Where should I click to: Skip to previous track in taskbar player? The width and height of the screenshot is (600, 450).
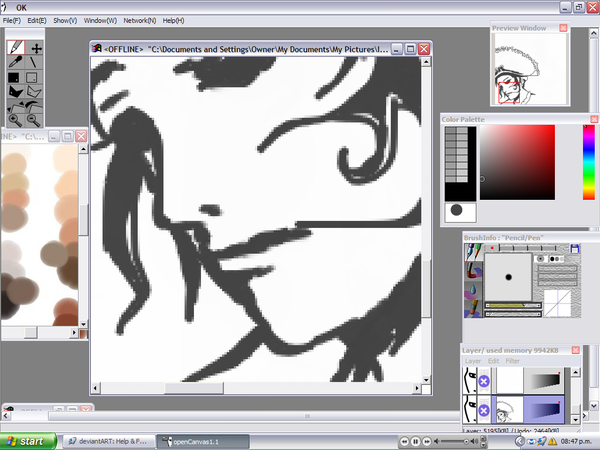point(404,442)
